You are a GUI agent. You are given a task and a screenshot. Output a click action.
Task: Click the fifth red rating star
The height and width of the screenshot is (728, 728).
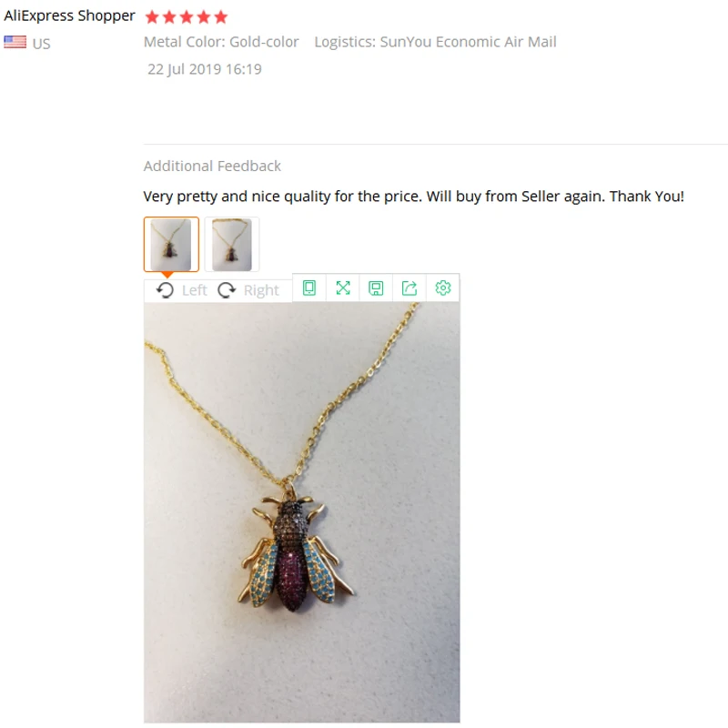(x=221, y=17)
